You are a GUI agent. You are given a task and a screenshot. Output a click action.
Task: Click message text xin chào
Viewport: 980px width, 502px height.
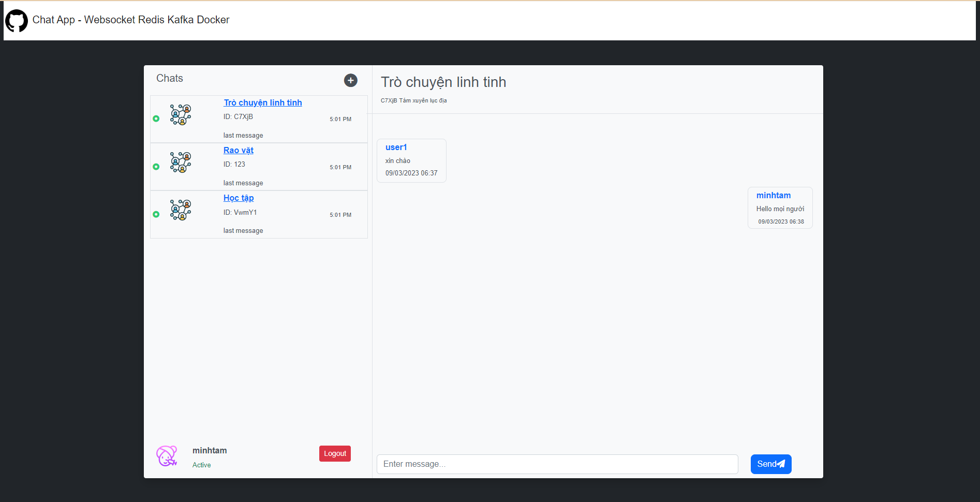pos(398,161)
